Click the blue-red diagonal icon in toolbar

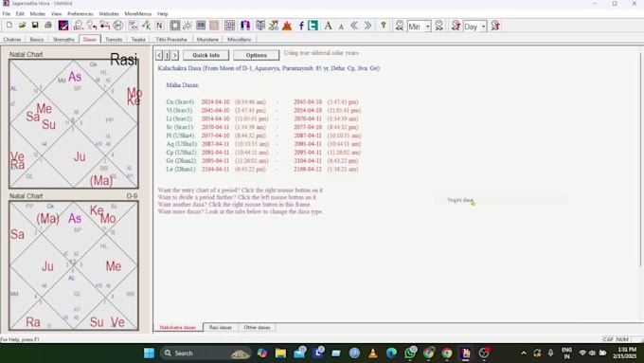click(x=63, y=26)
